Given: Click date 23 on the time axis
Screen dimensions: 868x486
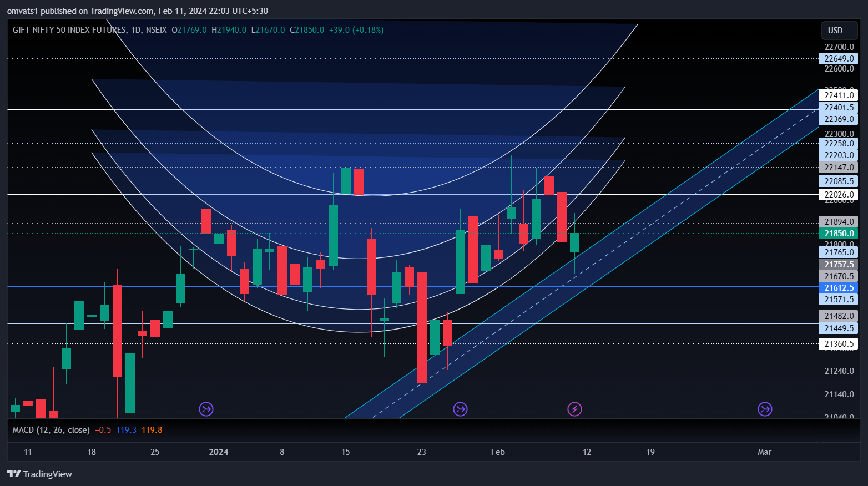Looking at the screenshot, I should click(422, 452).
